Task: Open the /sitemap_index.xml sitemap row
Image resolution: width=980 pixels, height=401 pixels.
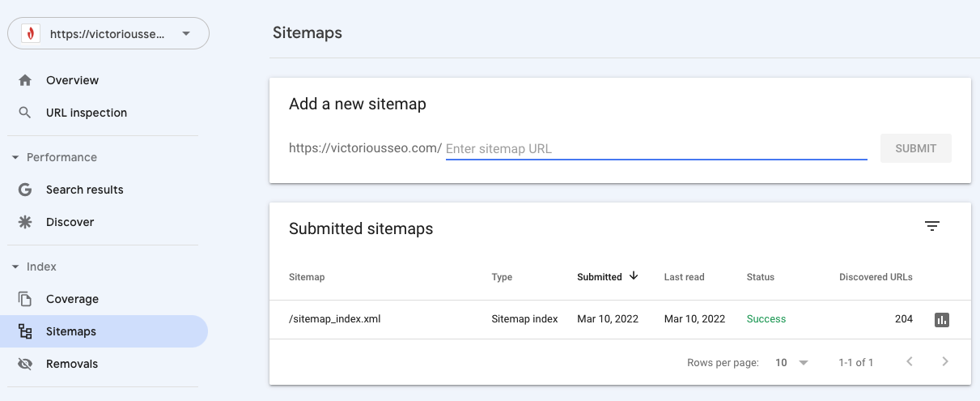Action: (x=335, y=319)
